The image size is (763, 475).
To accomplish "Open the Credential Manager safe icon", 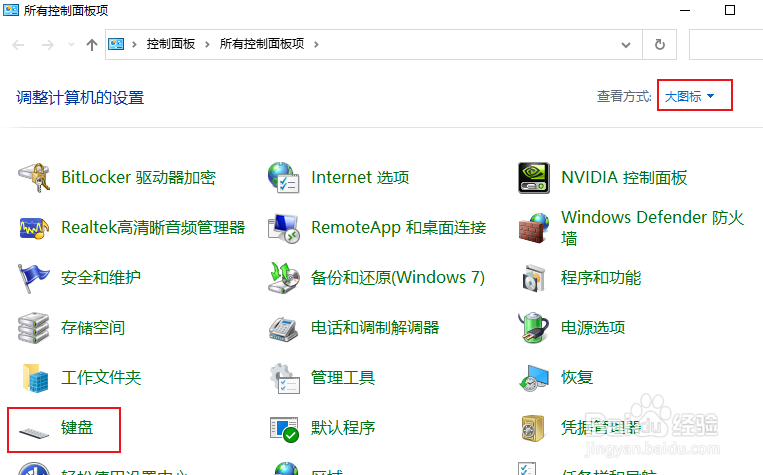I will pos(533,428).
